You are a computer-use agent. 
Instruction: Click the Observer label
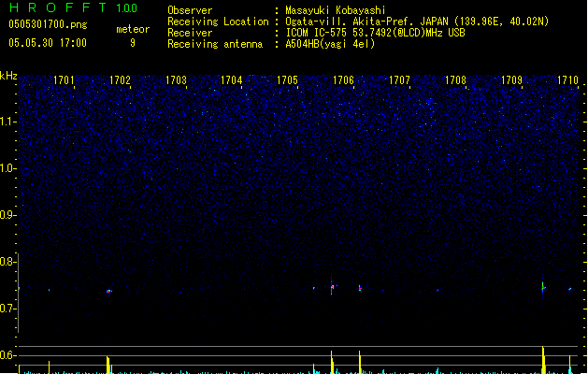(190, 10)
